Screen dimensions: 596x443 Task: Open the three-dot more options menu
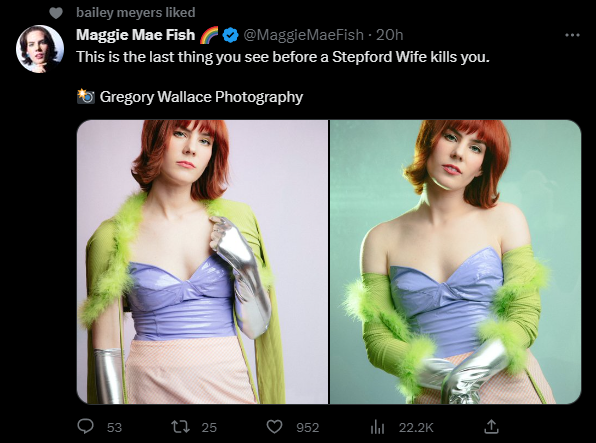[x=572, y=35]
